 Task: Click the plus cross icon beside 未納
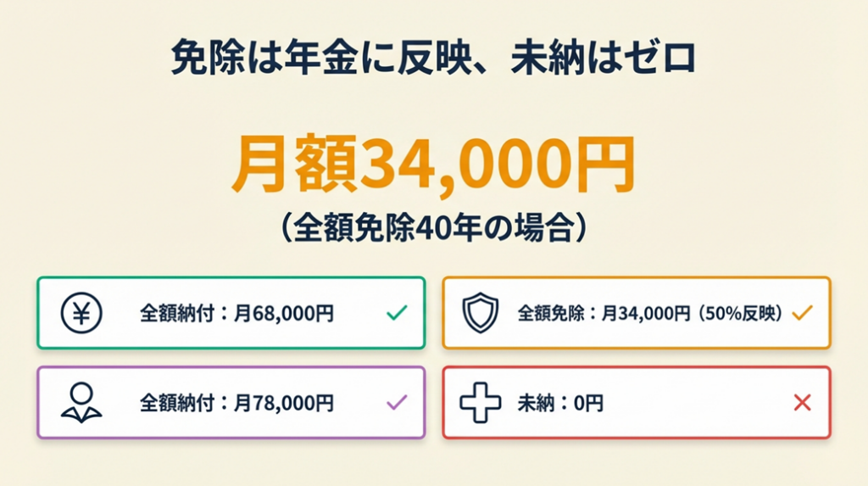481,403
